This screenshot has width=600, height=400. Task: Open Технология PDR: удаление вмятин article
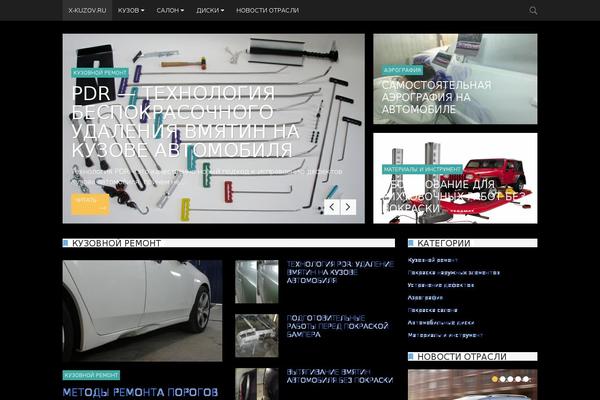(340, 272)
